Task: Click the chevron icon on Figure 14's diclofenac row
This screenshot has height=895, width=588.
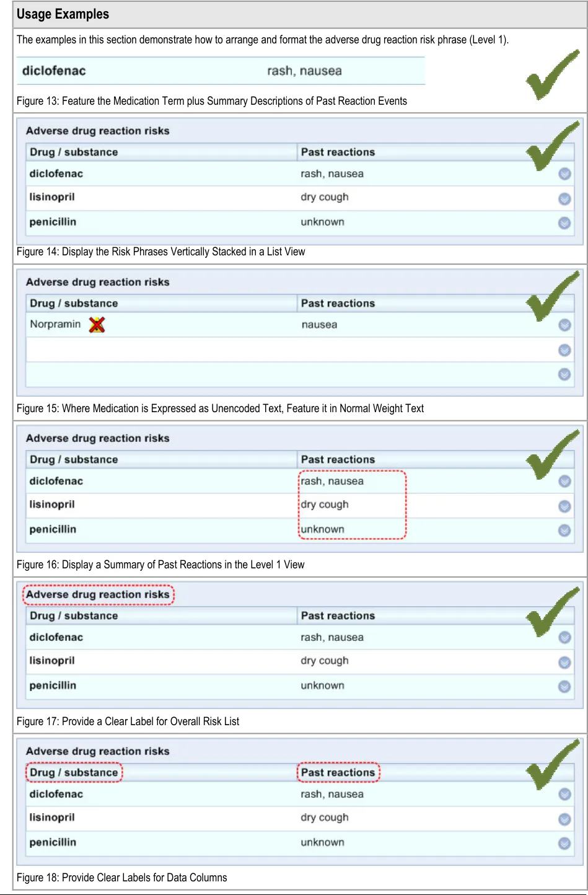Action: (564, 174)
